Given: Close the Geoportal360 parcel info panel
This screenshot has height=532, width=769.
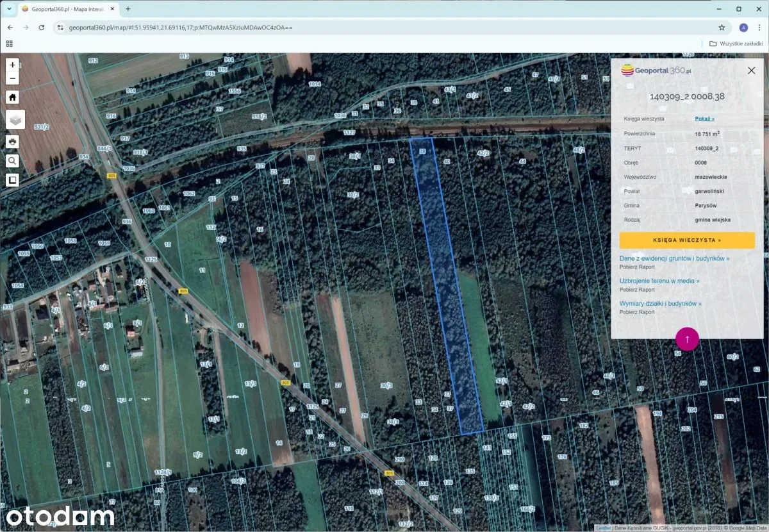Looking at the screenshot, I should [x=751, y=71].
